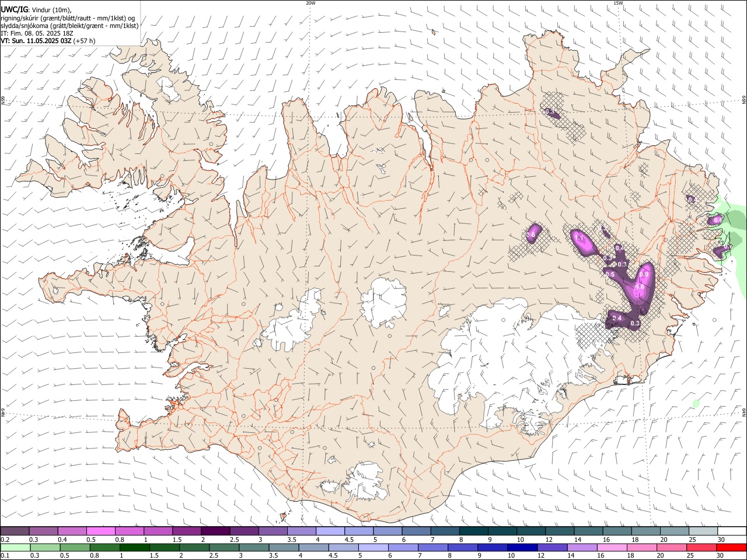Select the dark teal 8–9 upper legend swatch
Viewport: 747px width, 560px height.
(x=474, y=531)
